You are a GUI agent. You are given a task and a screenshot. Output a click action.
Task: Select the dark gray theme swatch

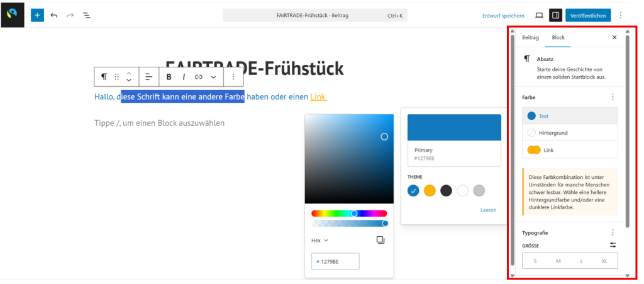click(x=446, y=190)
